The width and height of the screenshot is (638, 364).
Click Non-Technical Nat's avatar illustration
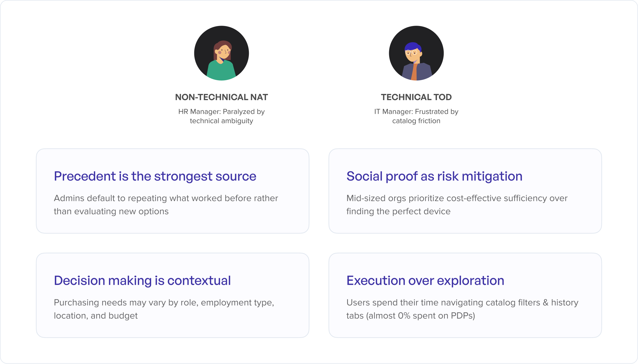[x=221, y=53]
